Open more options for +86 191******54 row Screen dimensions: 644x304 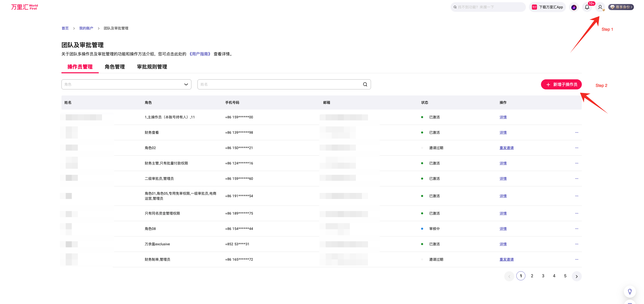tap(577, 196)
